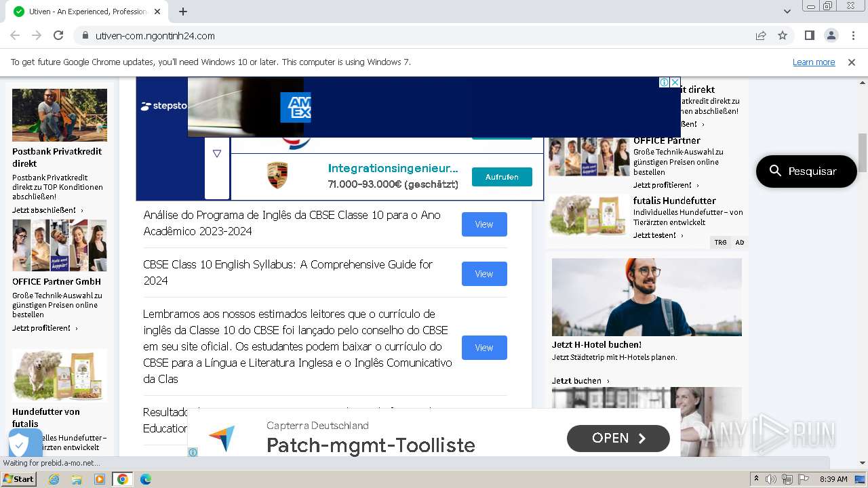
Task: Click the AD label in right ad block
Action: click(x=739, y=242)
